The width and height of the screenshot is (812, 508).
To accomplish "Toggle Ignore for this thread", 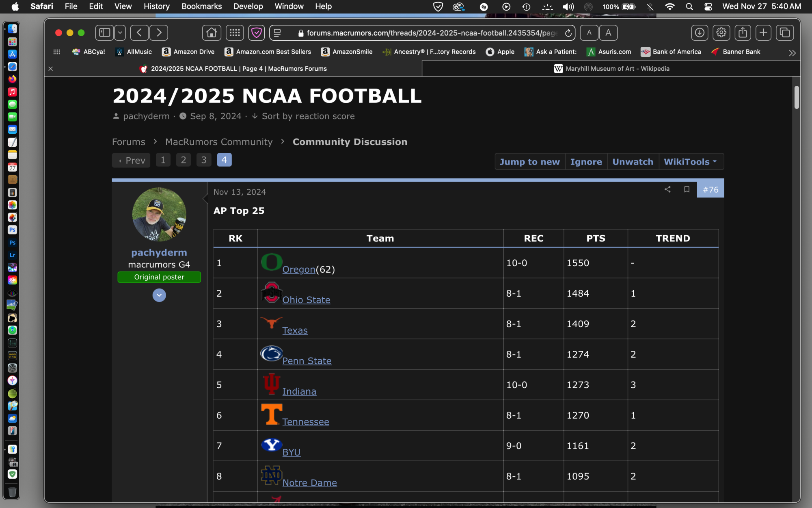I will pos(586,162).
